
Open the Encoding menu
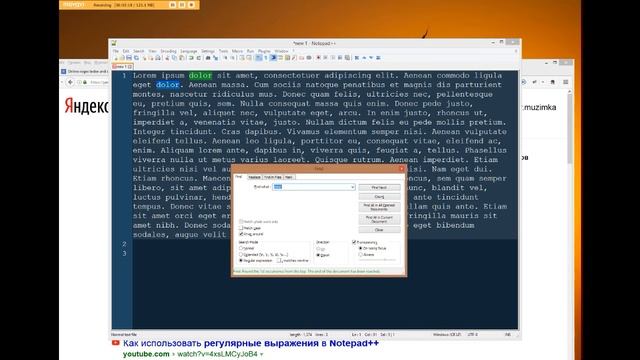coord(168,51)
